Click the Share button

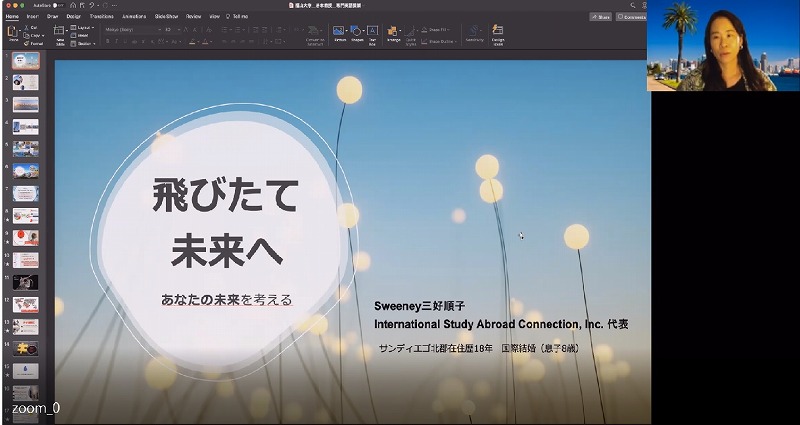[x=600, y=17]
